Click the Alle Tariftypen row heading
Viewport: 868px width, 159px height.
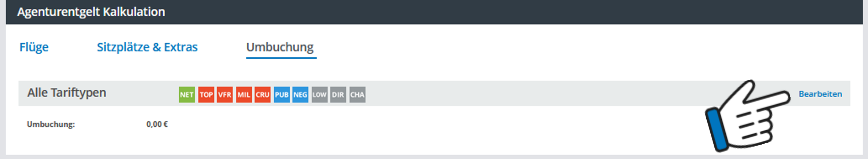tap(66, 93)
